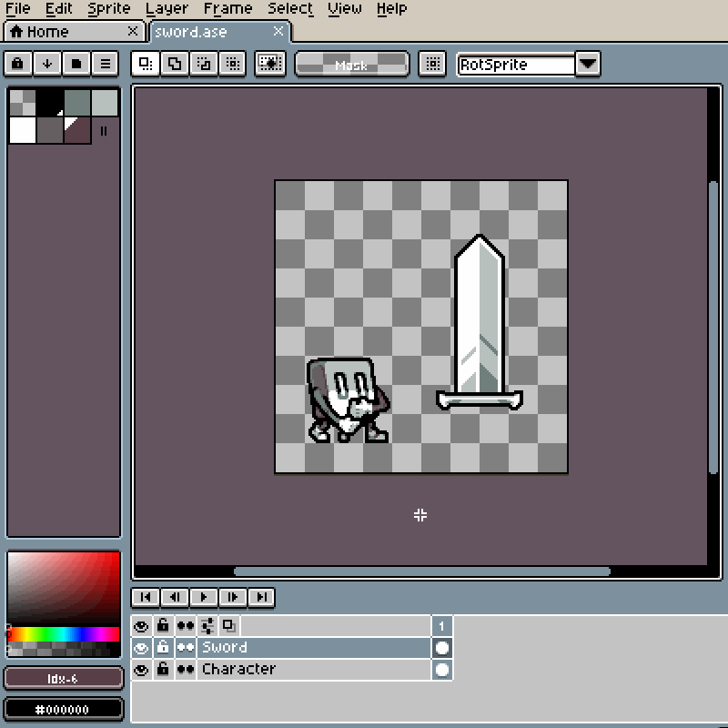Click the palette lock (edit mode) icon
Image resolution: width=728 pixels, height=728 pixels.
[x=17, y=64]
